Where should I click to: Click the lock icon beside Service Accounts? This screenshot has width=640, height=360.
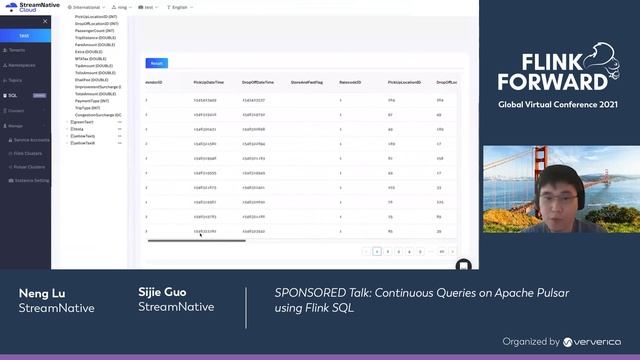pos(10,140)
